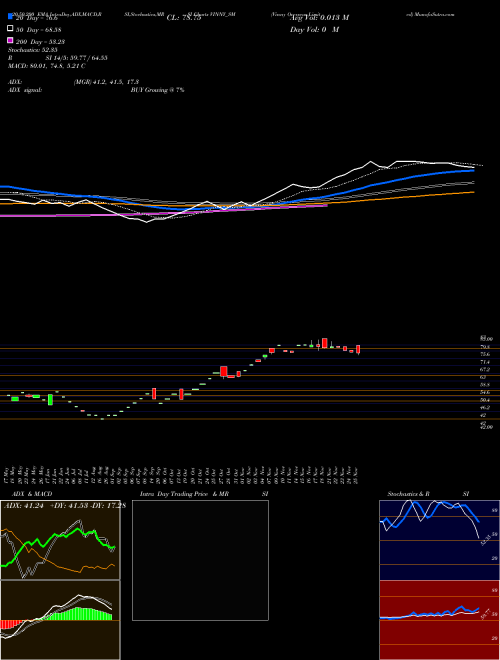Click the magenta 200 Day legend swatch
The width and height of the screenshot is (500, 660).
coord(10,40)
